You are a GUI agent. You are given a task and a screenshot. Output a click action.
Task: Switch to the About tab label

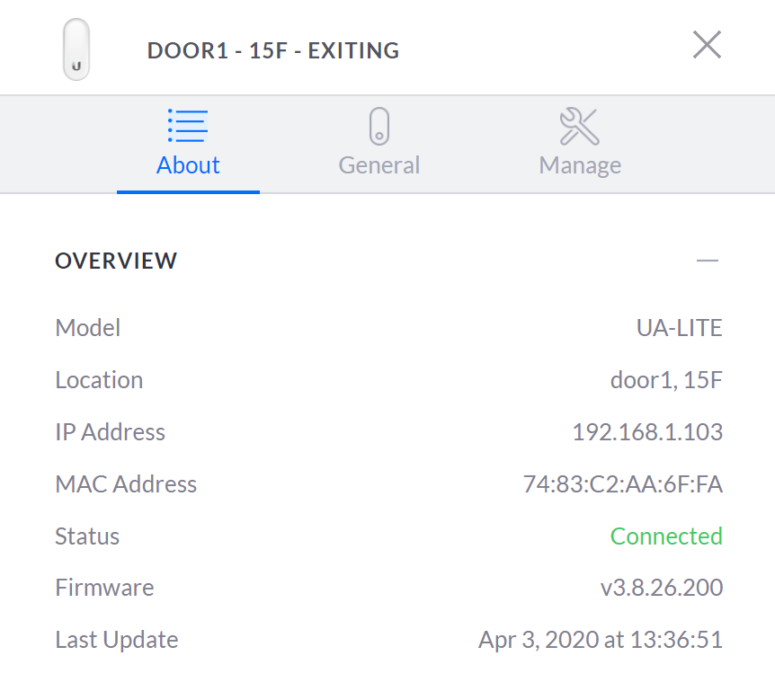click(188, 165)
